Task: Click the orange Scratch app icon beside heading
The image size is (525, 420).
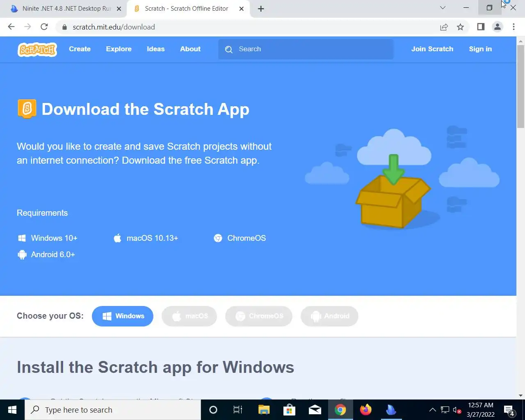Action: point(27,109)
